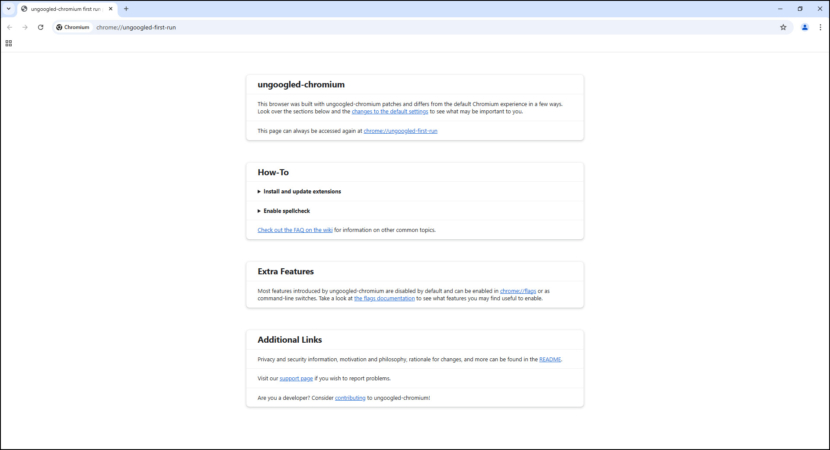The height and width of the screenshot is (450, 830).
Task: Open Check out the FAQ on the wiki
Action: click(295, 230)
